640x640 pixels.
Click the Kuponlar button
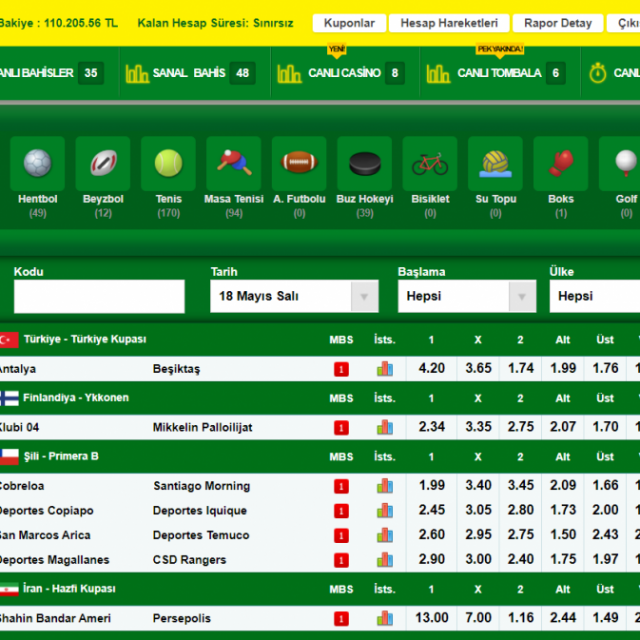coord(349,23)
